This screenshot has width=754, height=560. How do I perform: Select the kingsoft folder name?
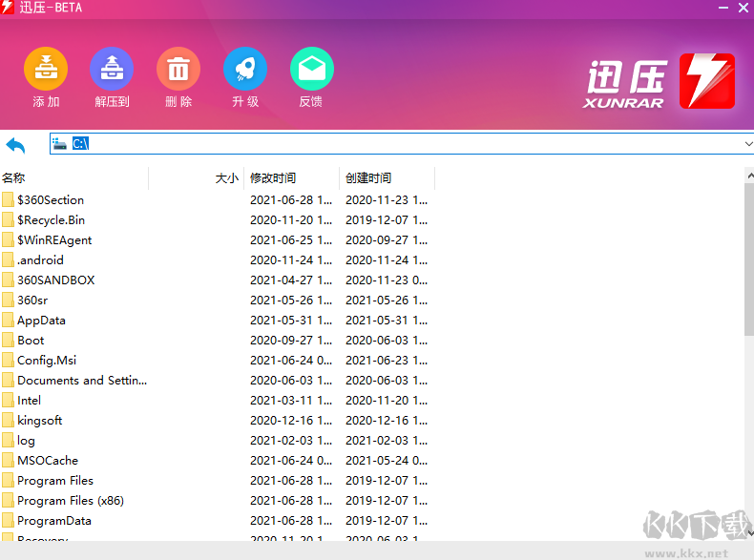click(40, 421)
